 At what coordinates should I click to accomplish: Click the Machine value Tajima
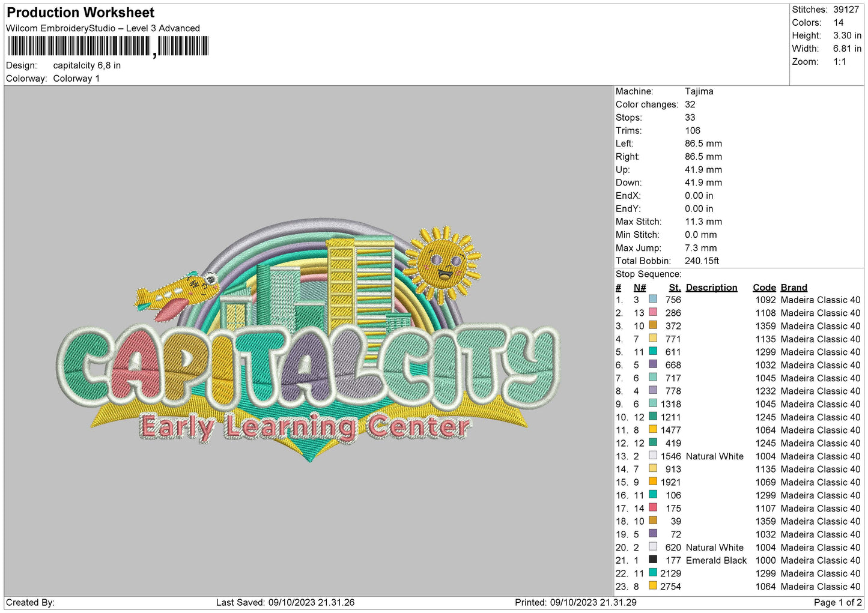click(x=699, y=91)
